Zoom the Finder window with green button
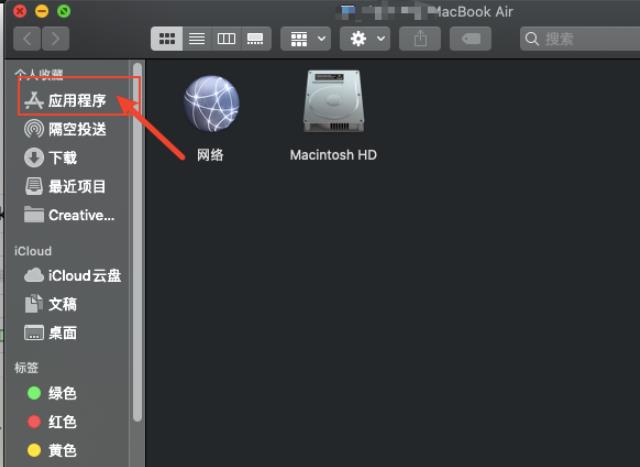This screenshot has height=467, width=640. click(64, 11)
